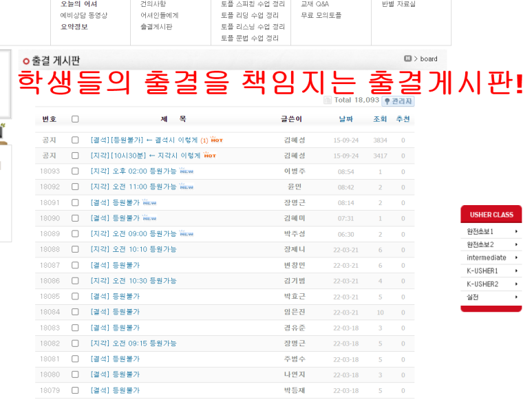532x402 pixels.
Task: Check the box for the 지각시 이렇게 notice
Action: [75, 156]
